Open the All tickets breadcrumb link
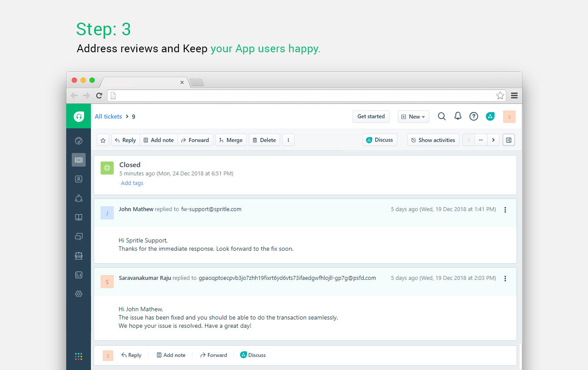 coord(108,116)
